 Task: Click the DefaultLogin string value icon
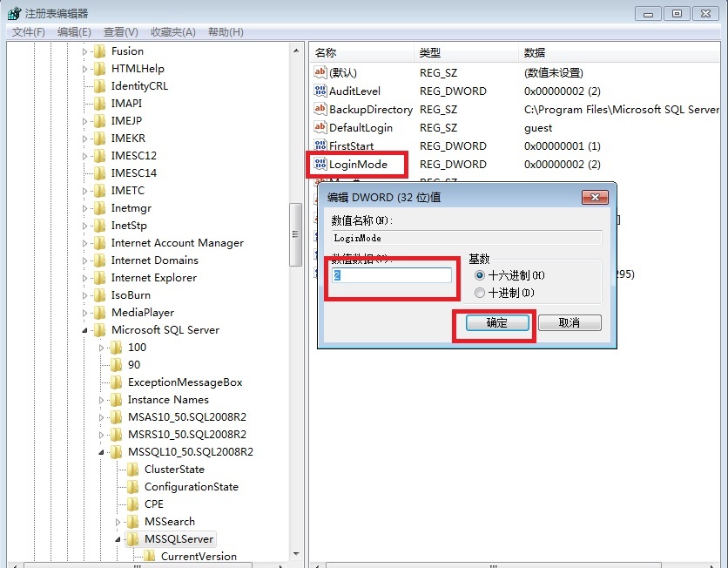pos(320,128)
